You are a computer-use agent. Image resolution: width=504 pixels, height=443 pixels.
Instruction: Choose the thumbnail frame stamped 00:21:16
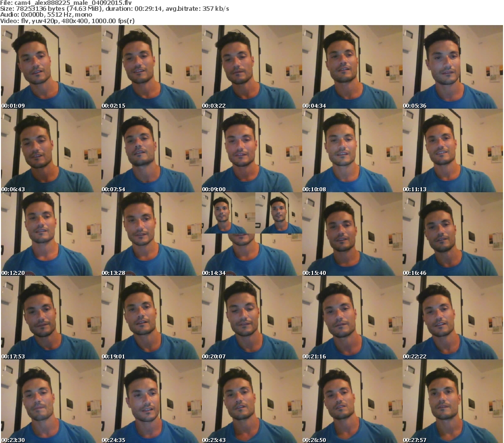click(352, 318)
